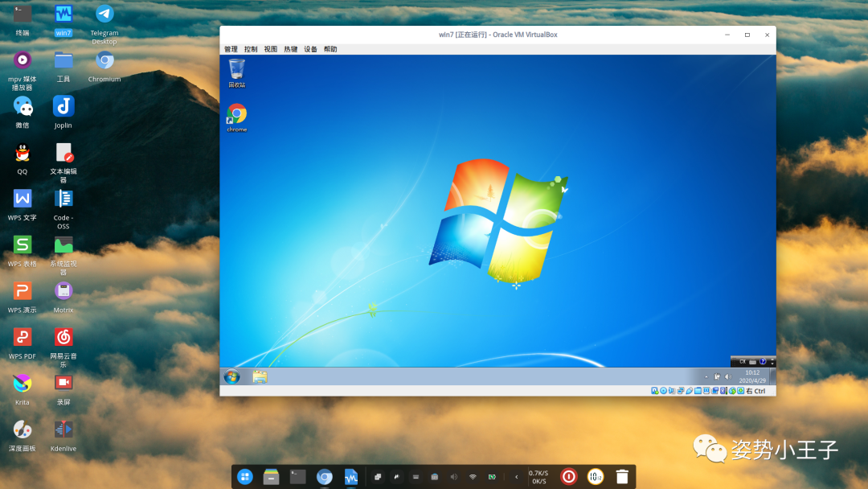Open the optical drive icon in VirtualBox status bar

click(x=662, y=390)
